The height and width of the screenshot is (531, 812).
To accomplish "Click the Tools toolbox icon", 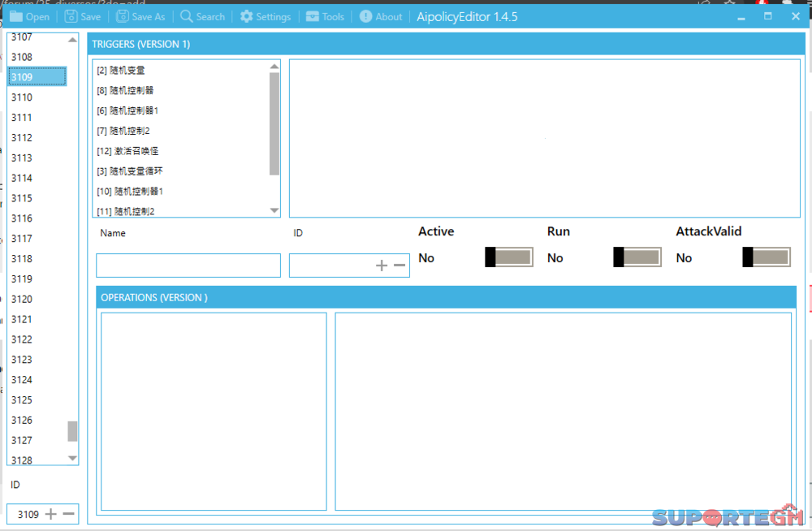I will (x=313, y=16).
